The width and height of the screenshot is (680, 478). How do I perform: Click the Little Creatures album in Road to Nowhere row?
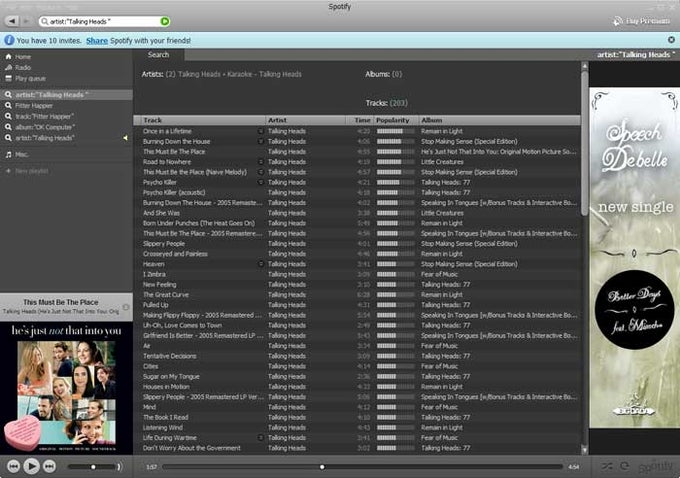coord(442,162)
